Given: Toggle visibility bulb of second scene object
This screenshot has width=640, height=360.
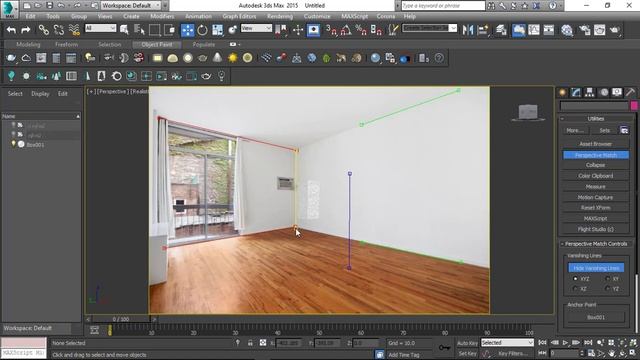Looking at the screenshot, I should click(x=13, y=135).
